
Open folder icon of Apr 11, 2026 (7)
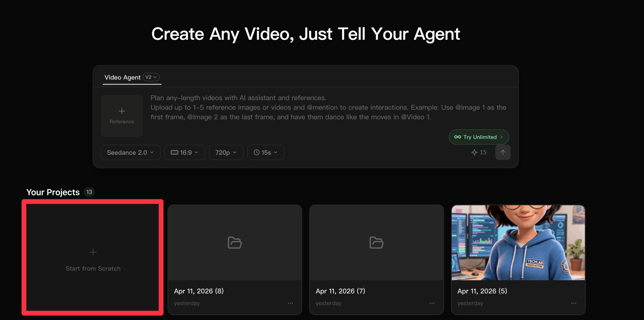pos(376,242)
